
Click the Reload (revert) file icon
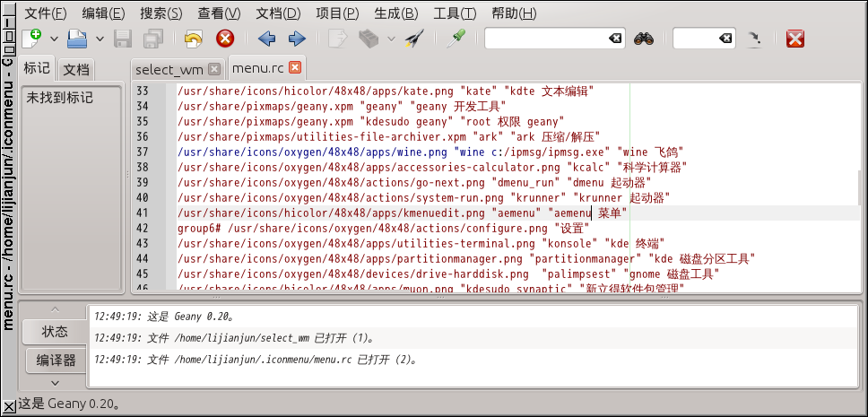click(x=193, y=39)
